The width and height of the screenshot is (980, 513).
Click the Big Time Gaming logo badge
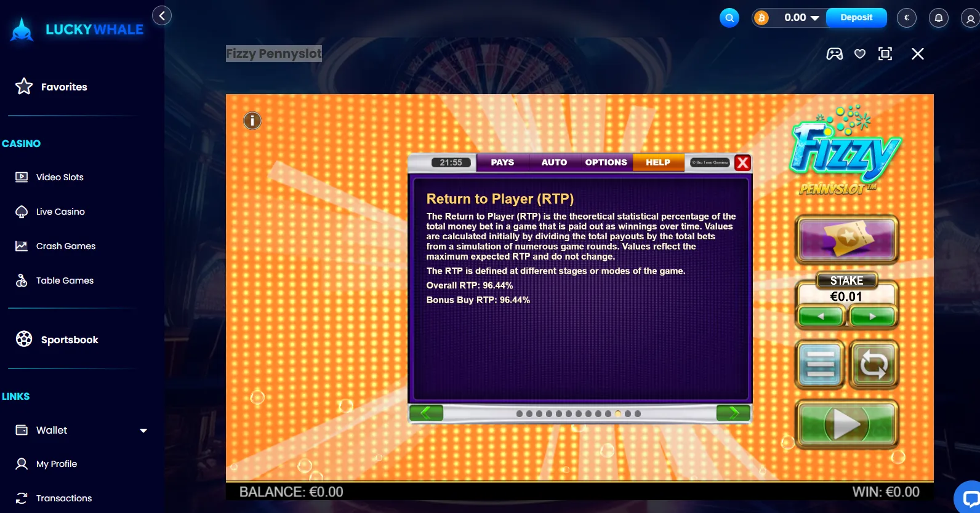(710, 162)
